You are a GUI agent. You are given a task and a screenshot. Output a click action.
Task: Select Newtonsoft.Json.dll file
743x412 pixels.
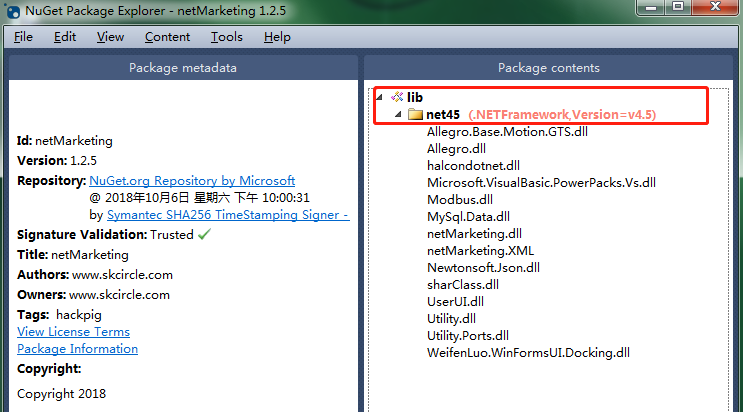pos(483,268)
